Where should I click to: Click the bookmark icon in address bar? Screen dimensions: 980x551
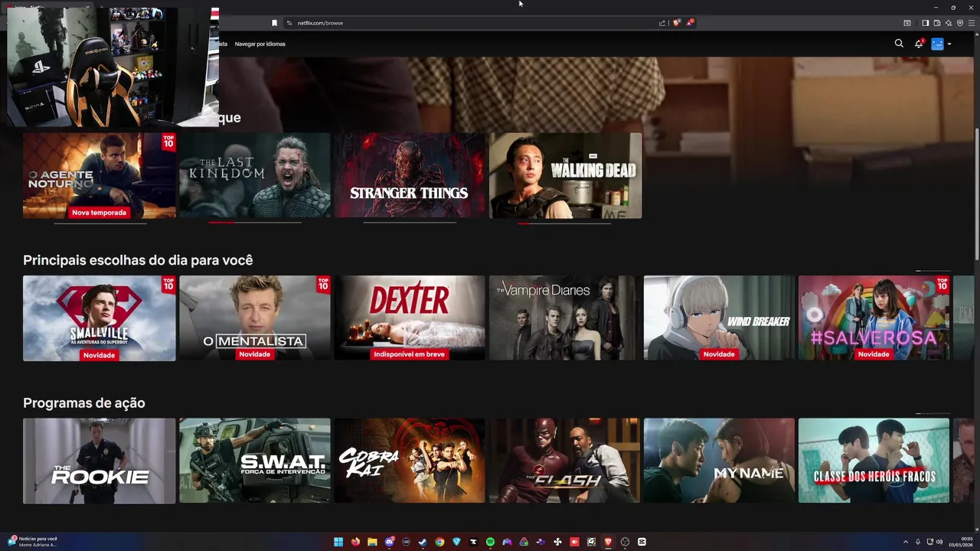click(x=274, y=23)
